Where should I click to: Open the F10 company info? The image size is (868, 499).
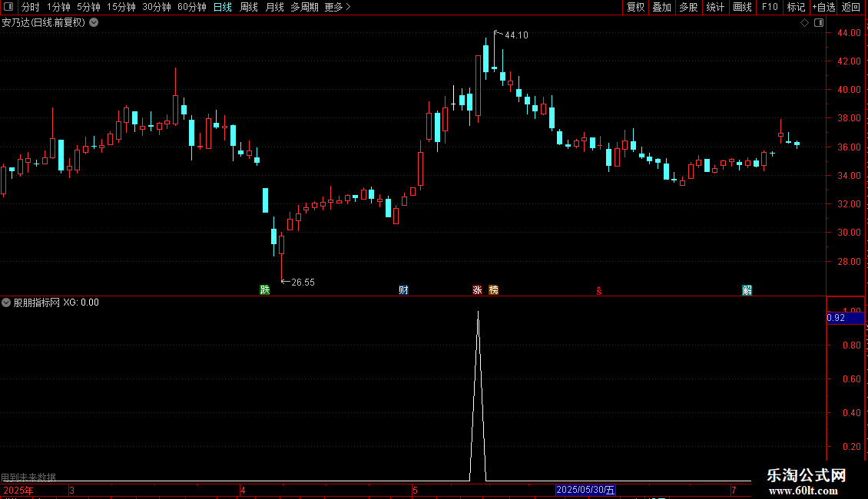point(770,7)
